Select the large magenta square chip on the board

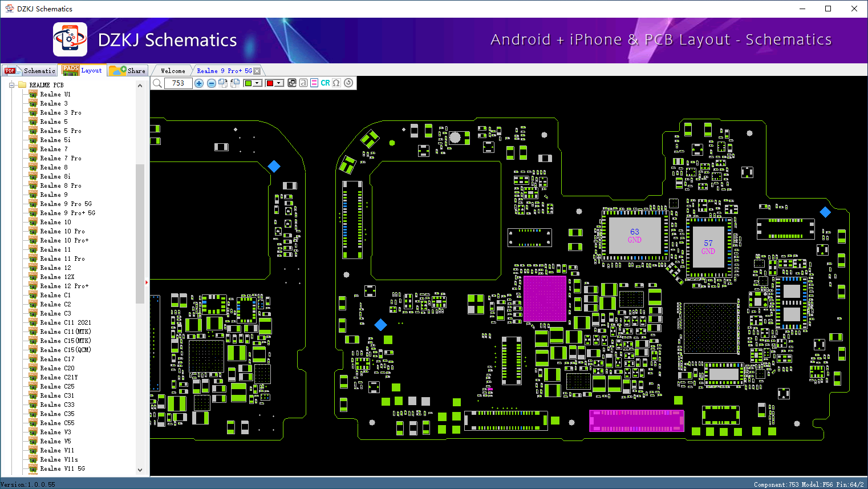point(545,298)
